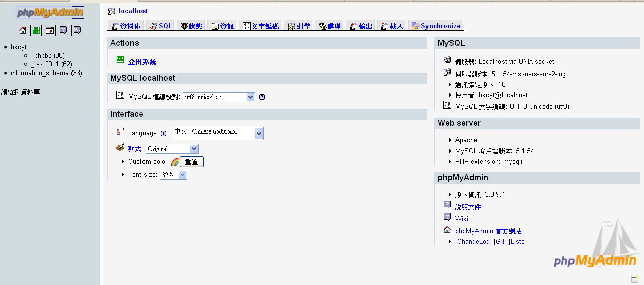Click the green Exit logout icon in sidebar
Image resolution: width=644 pixels, height=285 pixels.
tap(36, 31)
